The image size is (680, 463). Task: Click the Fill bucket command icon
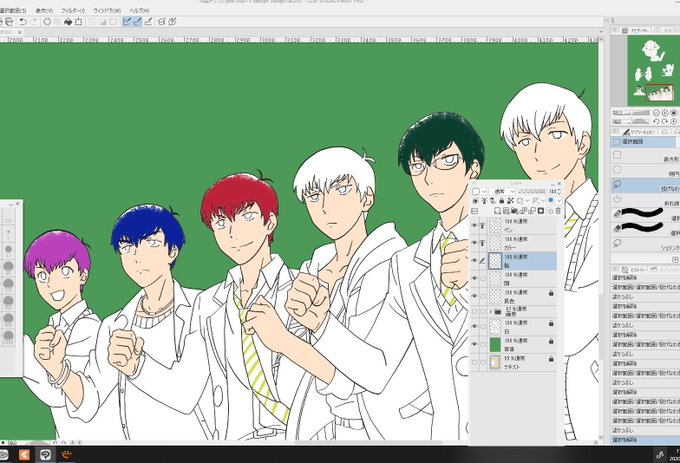(68, 22)
